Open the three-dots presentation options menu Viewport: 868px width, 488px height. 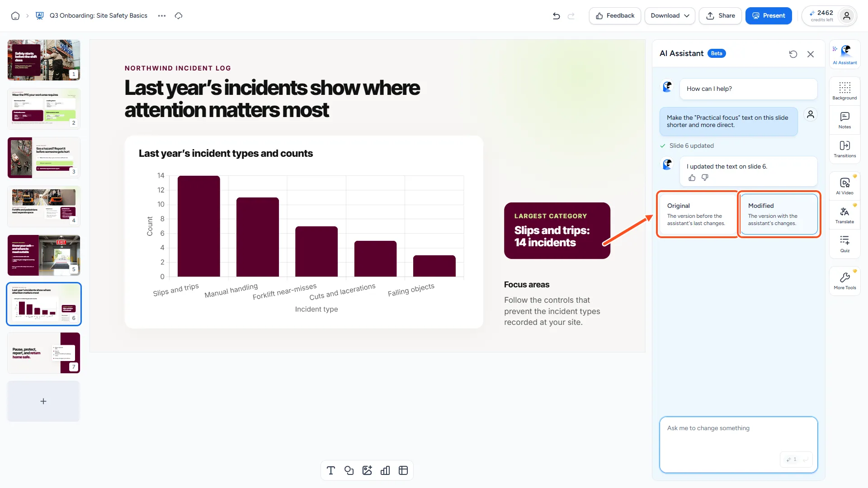(162, 16)
